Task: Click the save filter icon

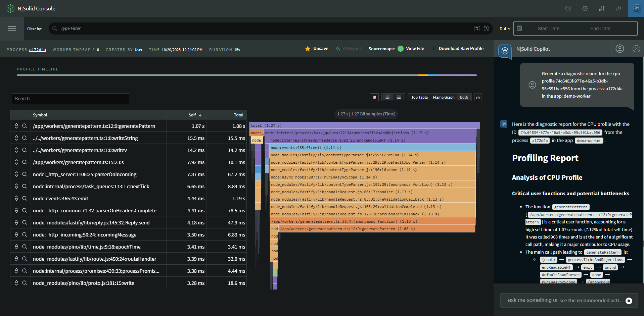Action: click(x=477, y=29)
